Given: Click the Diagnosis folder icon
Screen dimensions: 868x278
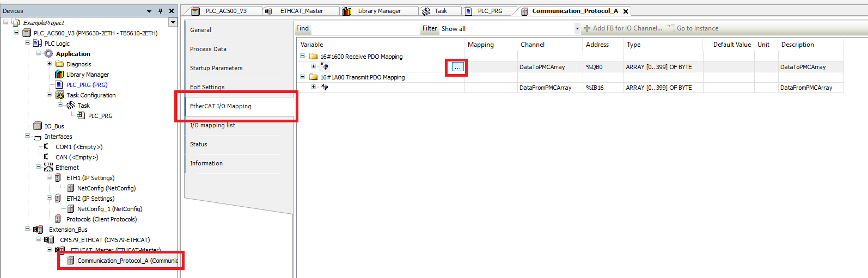Looking at the screenshot, I should (x=59, y=64).
